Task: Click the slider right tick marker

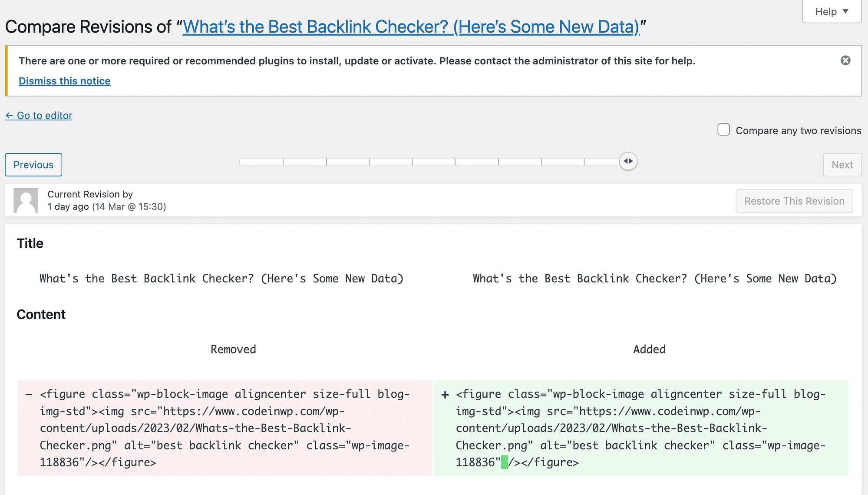Action: (x=585, y=161)
